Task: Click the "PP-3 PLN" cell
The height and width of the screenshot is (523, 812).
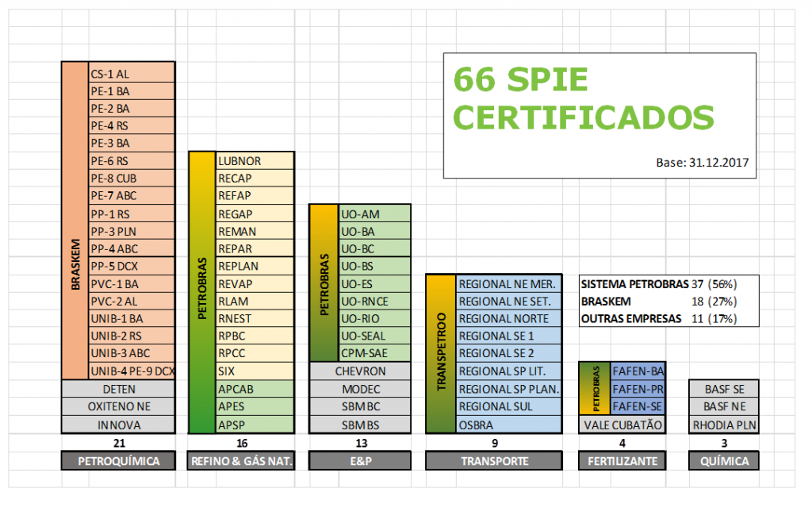Action: [x=132, y=231]
